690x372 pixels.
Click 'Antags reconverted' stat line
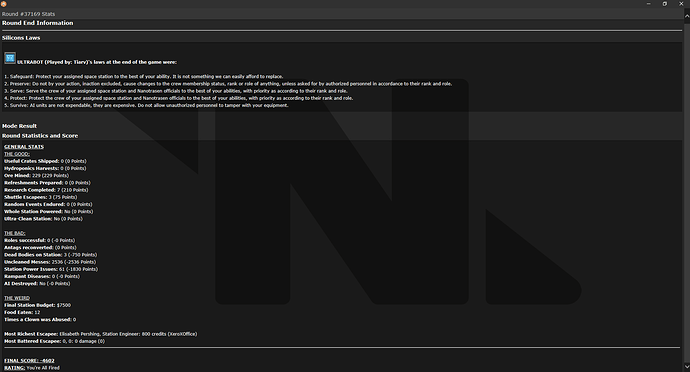[40, 247]
